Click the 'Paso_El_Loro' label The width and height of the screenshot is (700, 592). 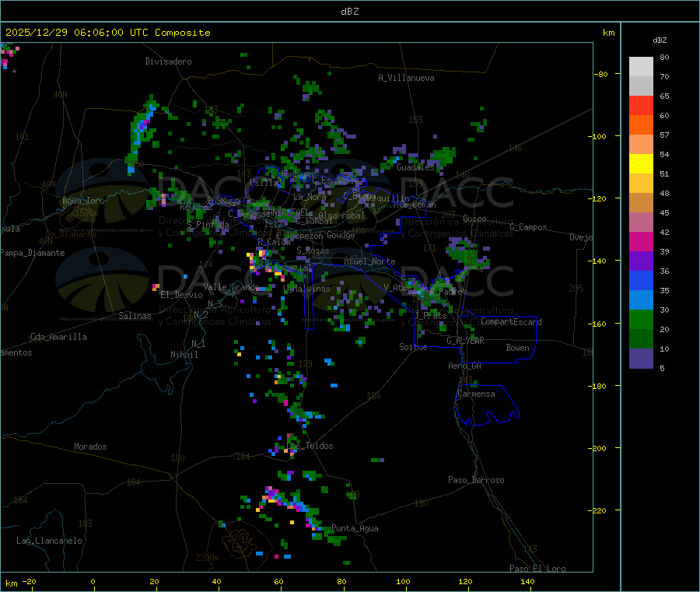tap(538, 569)
